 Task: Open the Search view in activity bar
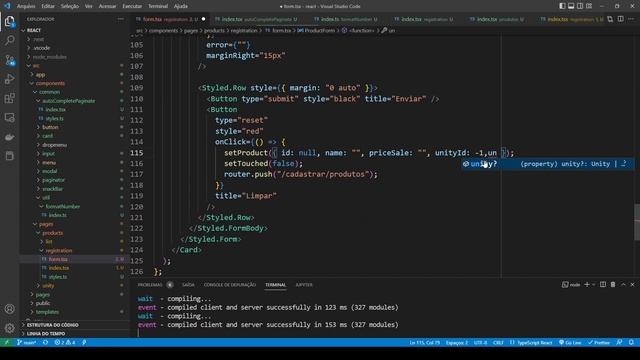9,40
